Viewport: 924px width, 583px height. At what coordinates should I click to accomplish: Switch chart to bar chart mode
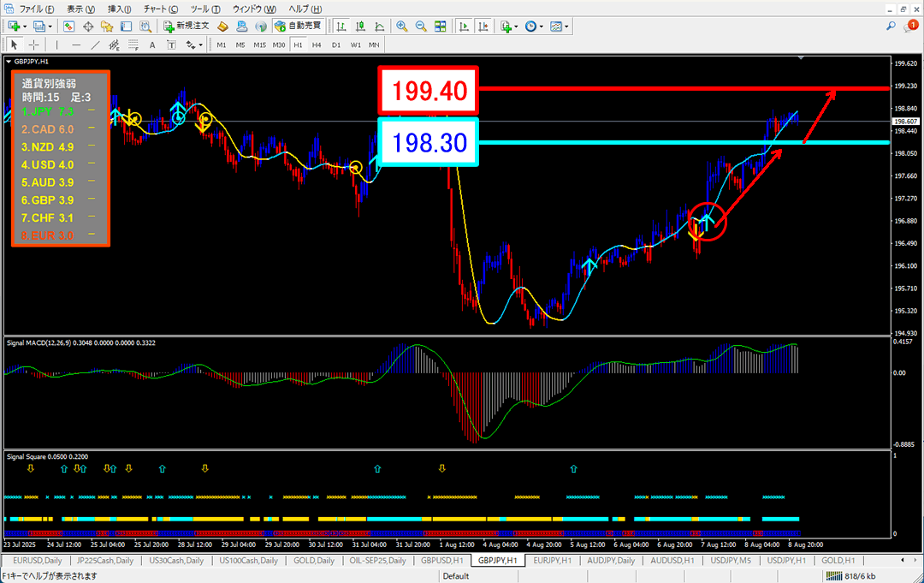pyautogui.click(x=341, y=27)
